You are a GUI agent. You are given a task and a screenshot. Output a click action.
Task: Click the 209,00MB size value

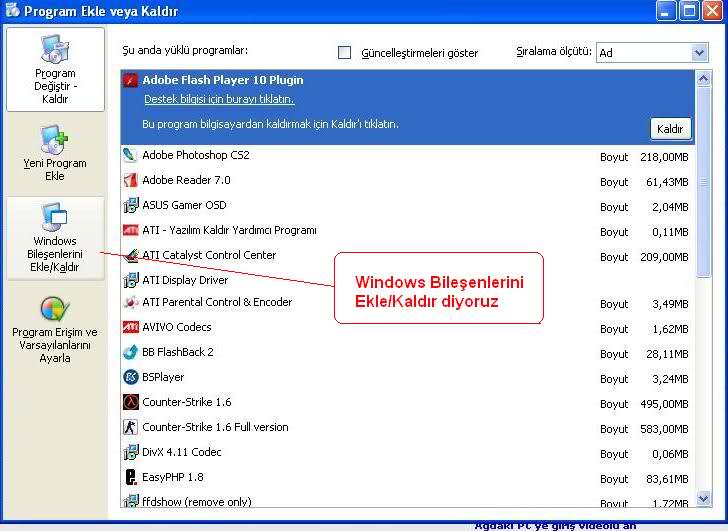coord(664,257)
